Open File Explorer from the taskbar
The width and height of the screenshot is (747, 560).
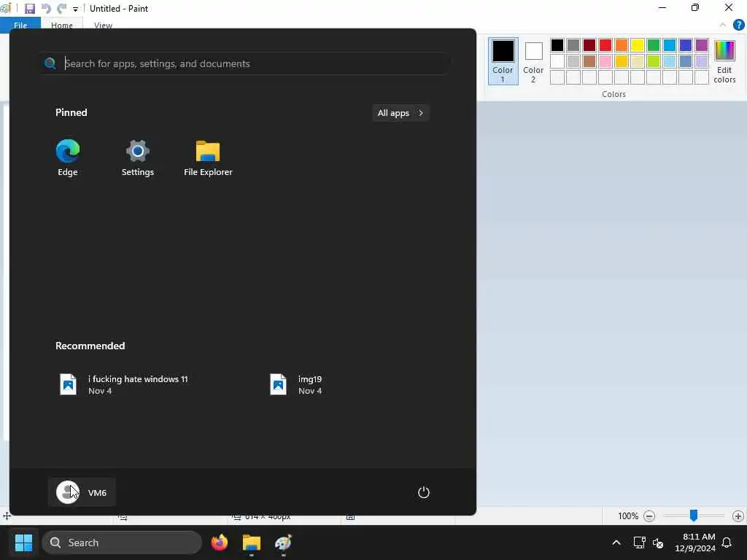(252, 542)
